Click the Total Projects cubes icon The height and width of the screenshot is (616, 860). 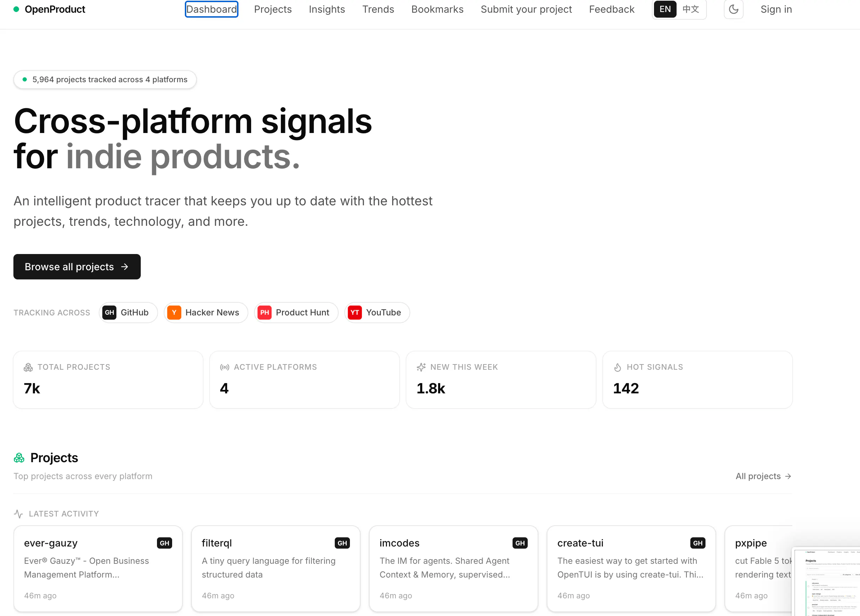[x=28, y=367]
